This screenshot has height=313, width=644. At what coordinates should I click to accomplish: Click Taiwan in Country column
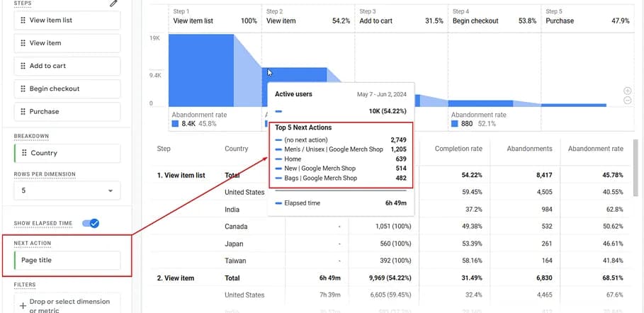(x=235, y=261)
